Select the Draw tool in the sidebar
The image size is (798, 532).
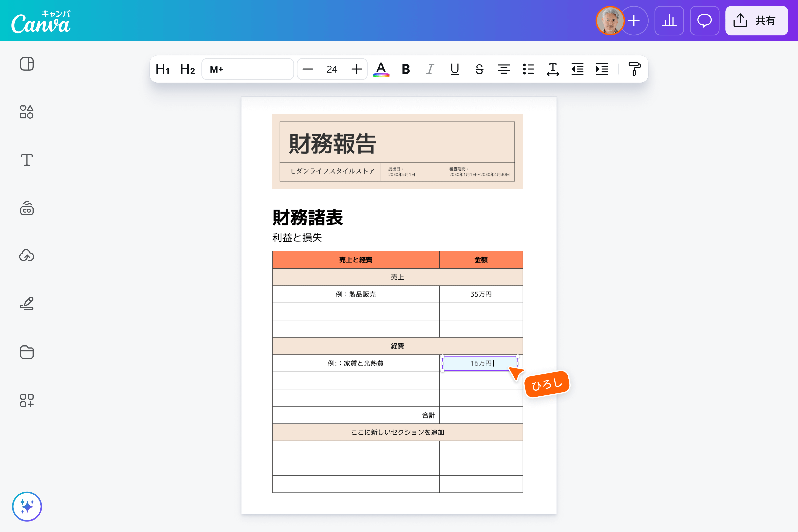(27, 303)
